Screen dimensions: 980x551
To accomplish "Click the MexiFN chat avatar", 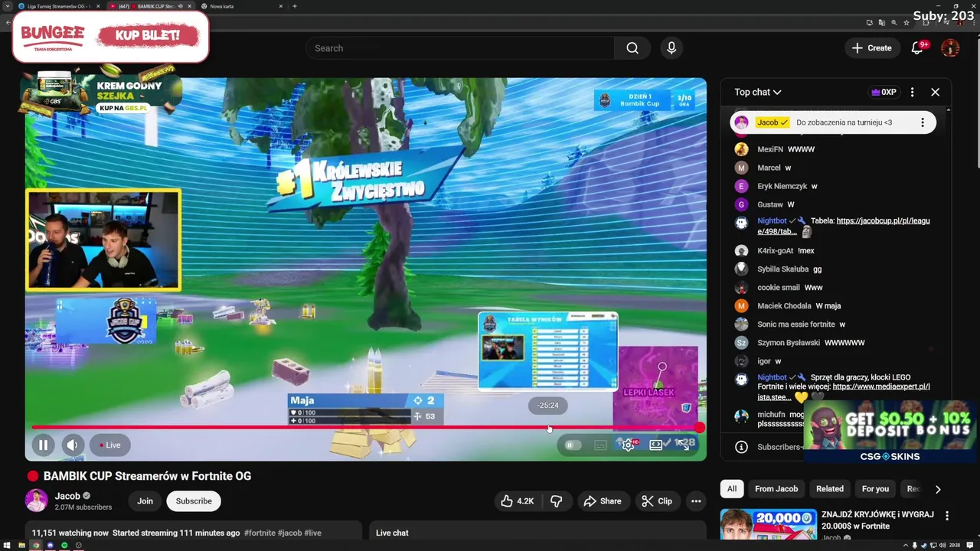I will pyautogui.click(x=741, y=149).
